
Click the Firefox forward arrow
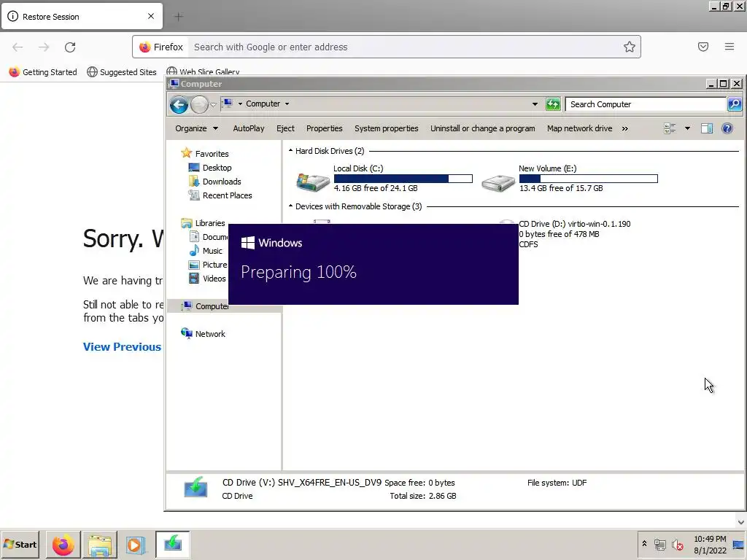click(44, 47)
